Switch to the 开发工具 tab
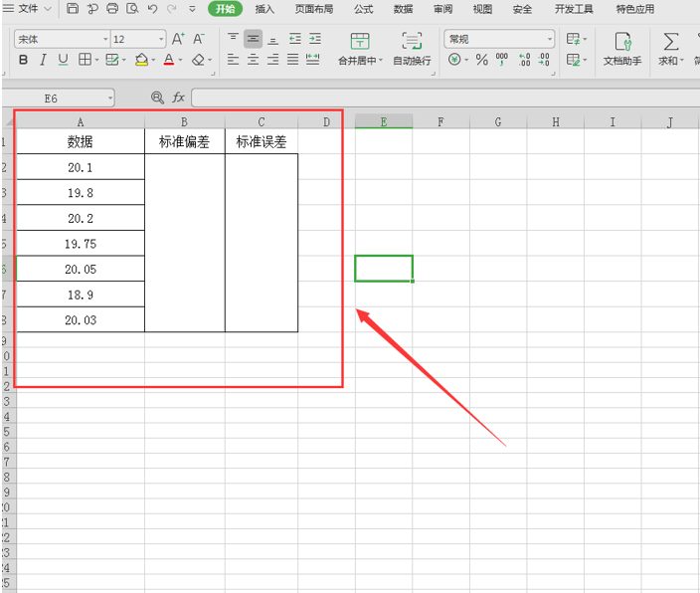 574,9
